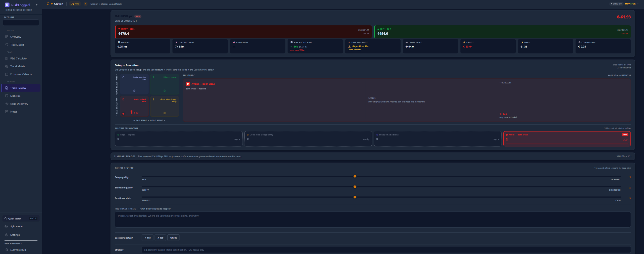Expand the Similar Trades section
This screenshot has width=644, height=254.
[x=373, y=157]
